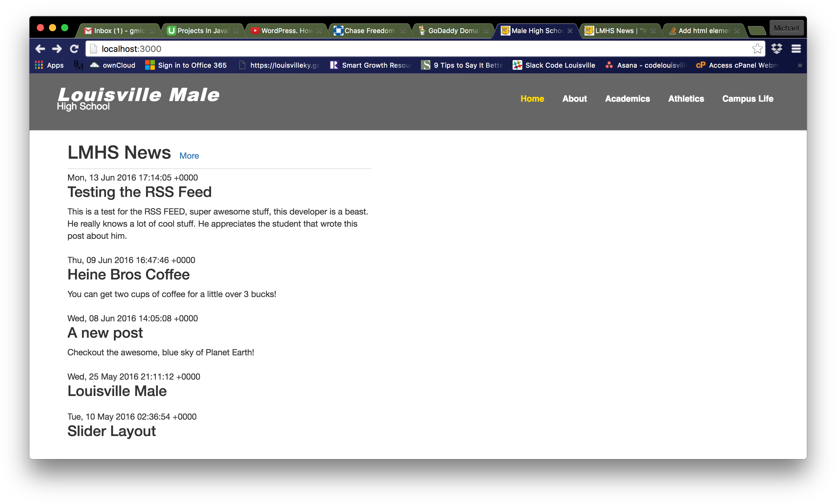Open a new tab with the blank tab button

pyautogui.click(x=757, y=31)
